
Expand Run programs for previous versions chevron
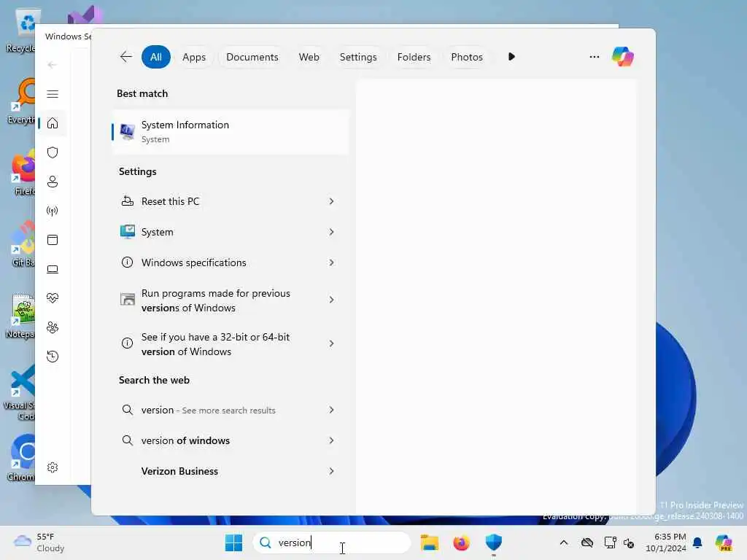332,300
